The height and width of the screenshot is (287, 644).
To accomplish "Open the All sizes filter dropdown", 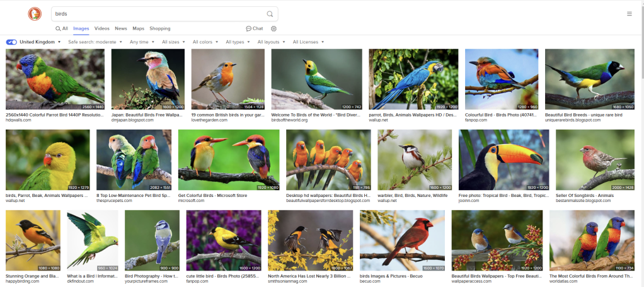I will [173, 42].
